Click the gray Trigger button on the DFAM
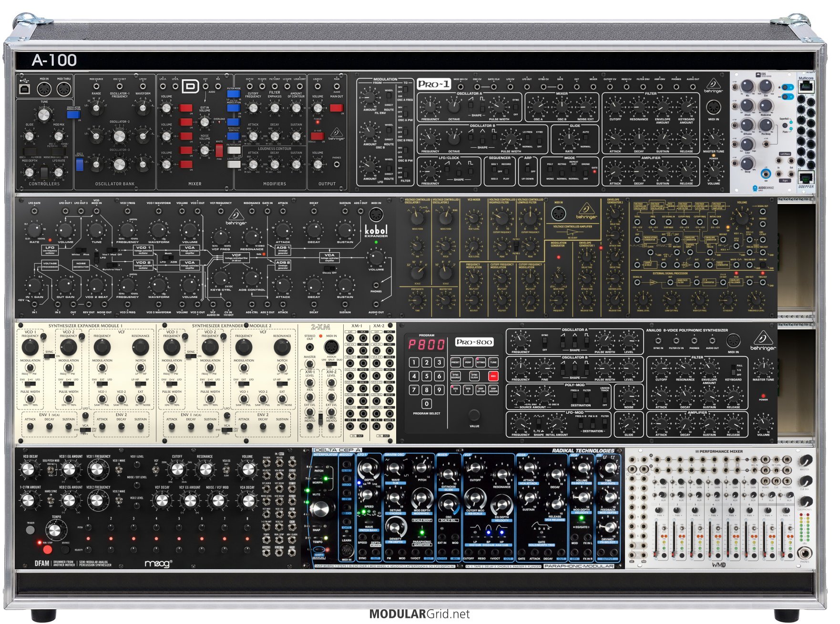 tap(31, 530)
